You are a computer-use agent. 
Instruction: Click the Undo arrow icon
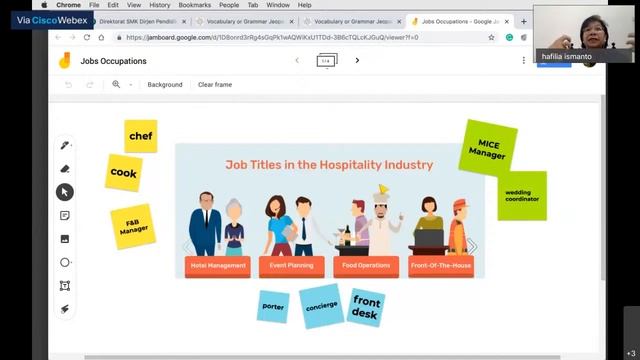68,84
